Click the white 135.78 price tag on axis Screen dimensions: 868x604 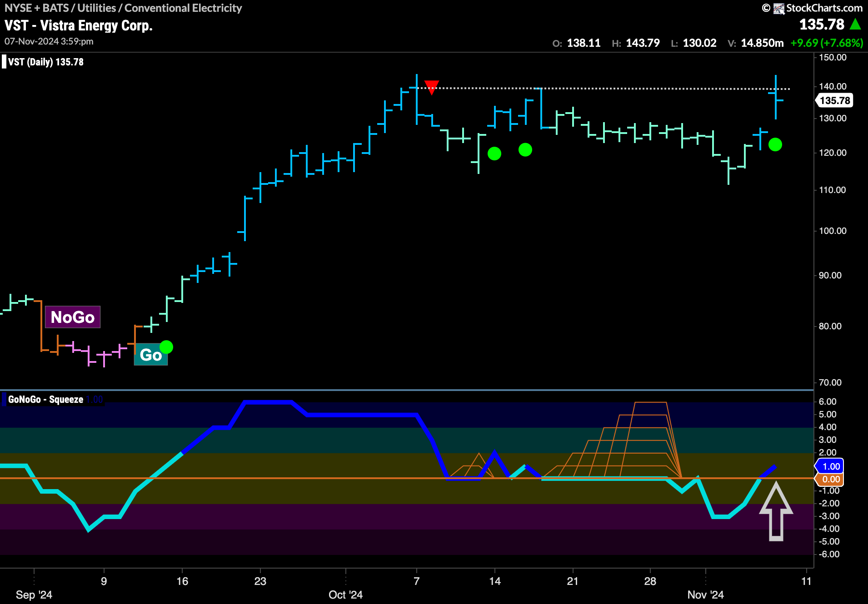coord(834,100)
